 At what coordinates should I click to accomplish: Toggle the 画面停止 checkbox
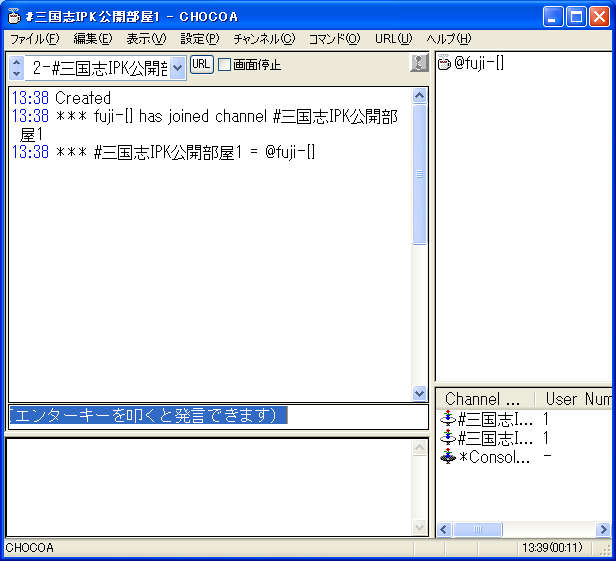pyautogui.click(x=225, y=65)
